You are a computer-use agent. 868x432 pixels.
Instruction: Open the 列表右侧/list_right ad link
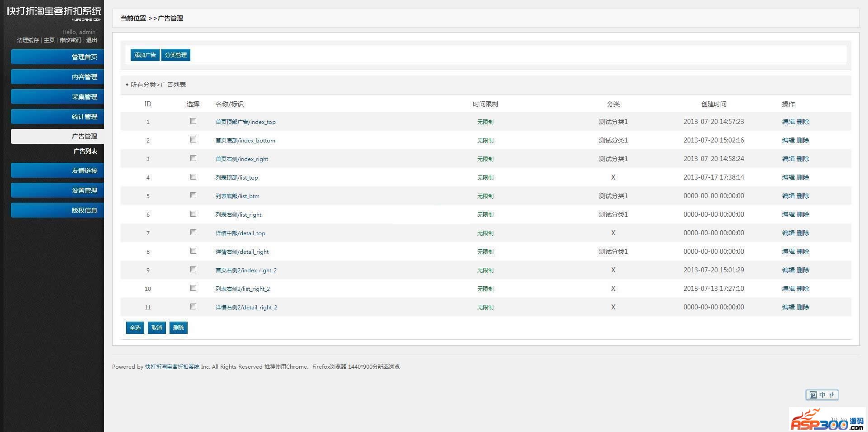pos(238,215)
